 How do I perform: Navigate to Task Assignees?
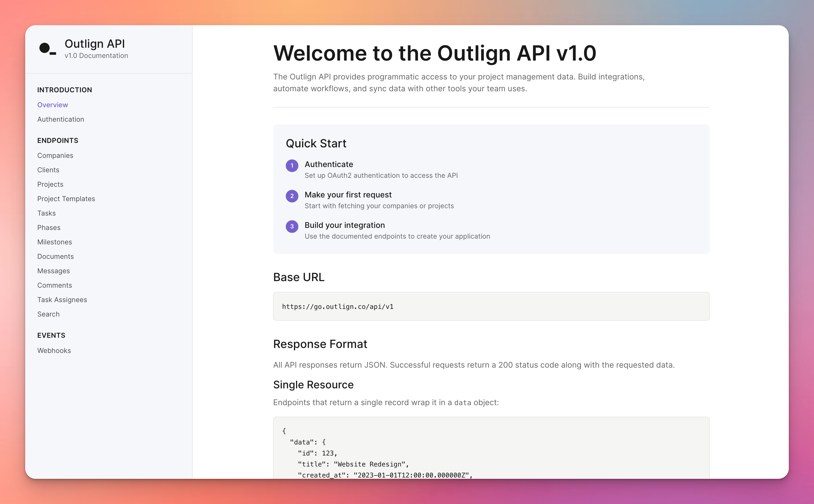coord(62,300)
